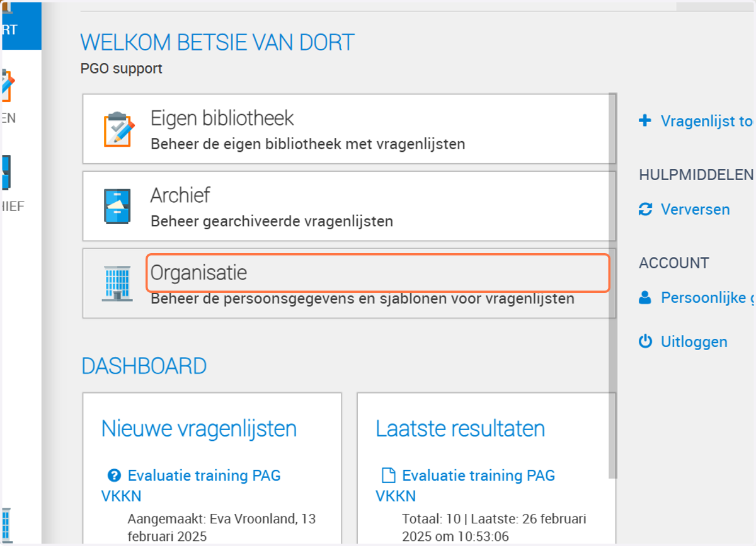Open the Persoonlijke gegevens link
The height and width of the screenshot is (546, 756).
[x=708, y=298]
